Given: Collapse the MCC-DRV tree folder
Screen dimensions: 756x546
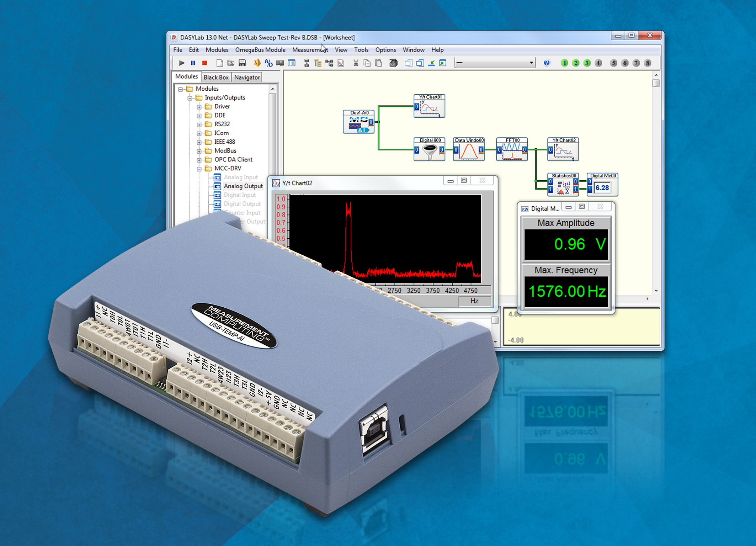Looking at the screenshot, I should (x=199, y=169).
